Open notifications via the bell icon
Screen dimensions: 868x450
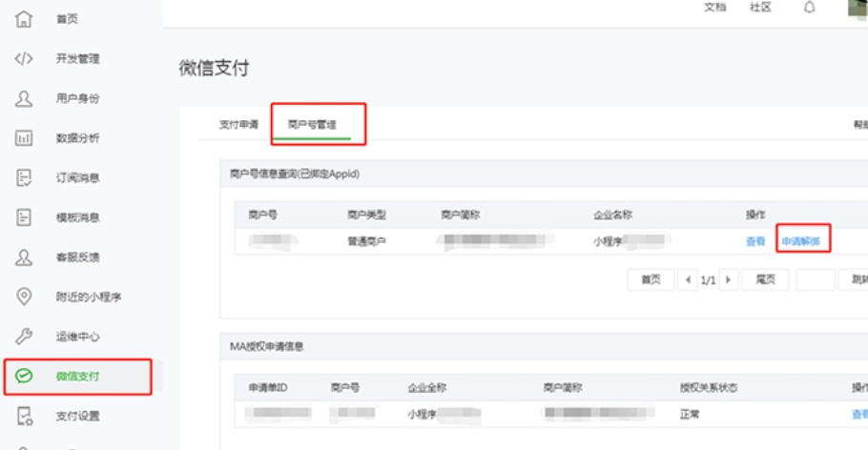click(809, 8)
